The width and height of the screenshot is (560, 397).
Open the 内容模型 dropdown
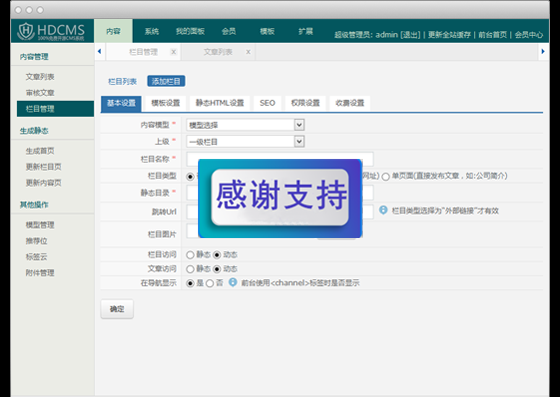(245, 125)
